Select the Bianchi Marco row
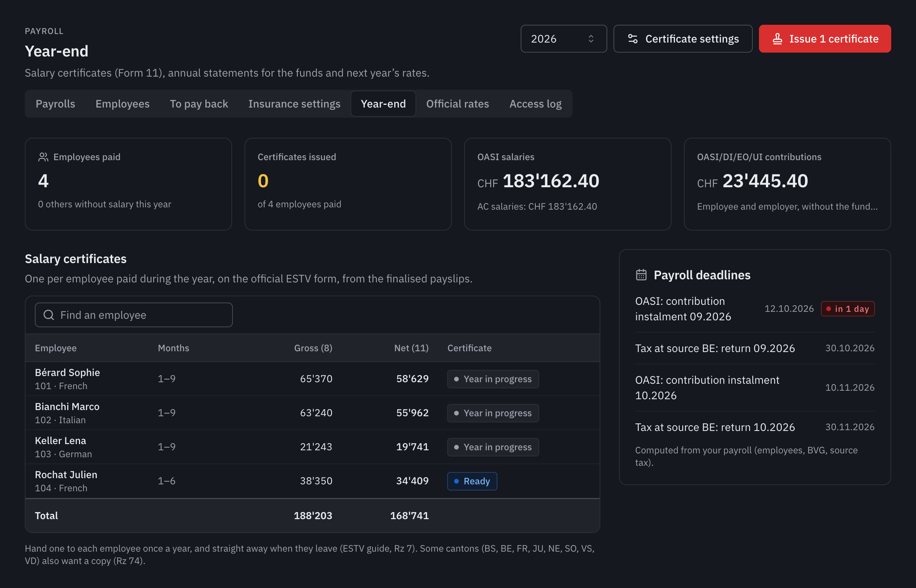 [x=313, y=413]
